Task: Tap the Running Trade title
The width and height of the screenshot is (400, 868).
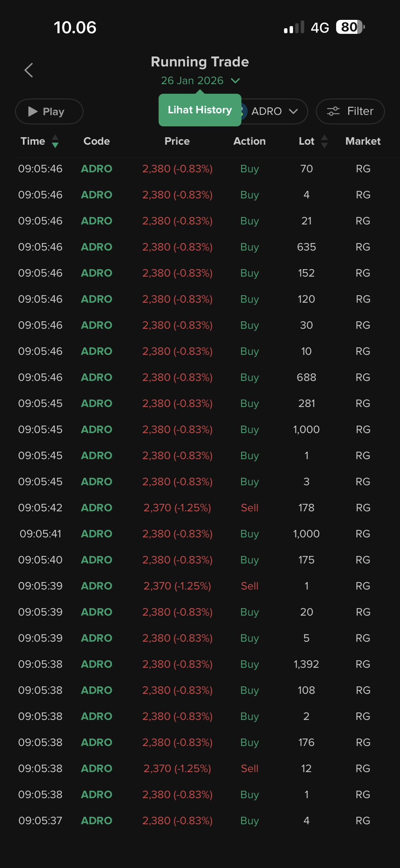Action: click(x=200, y=62)
